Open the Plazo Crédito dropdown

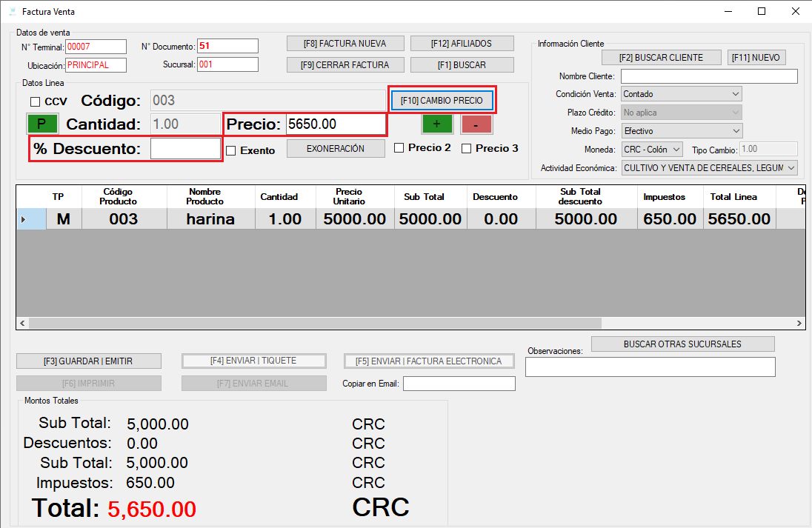(682, 113)
